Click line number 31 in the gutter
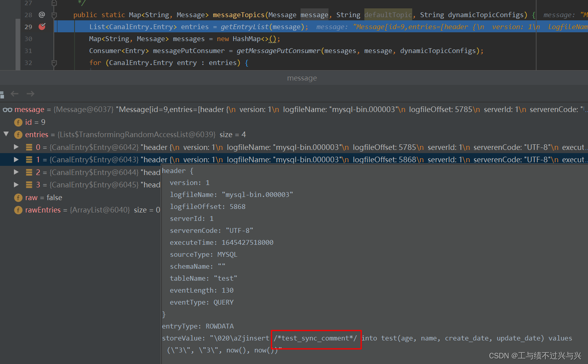The image size is (588, 364). (28, 51)
